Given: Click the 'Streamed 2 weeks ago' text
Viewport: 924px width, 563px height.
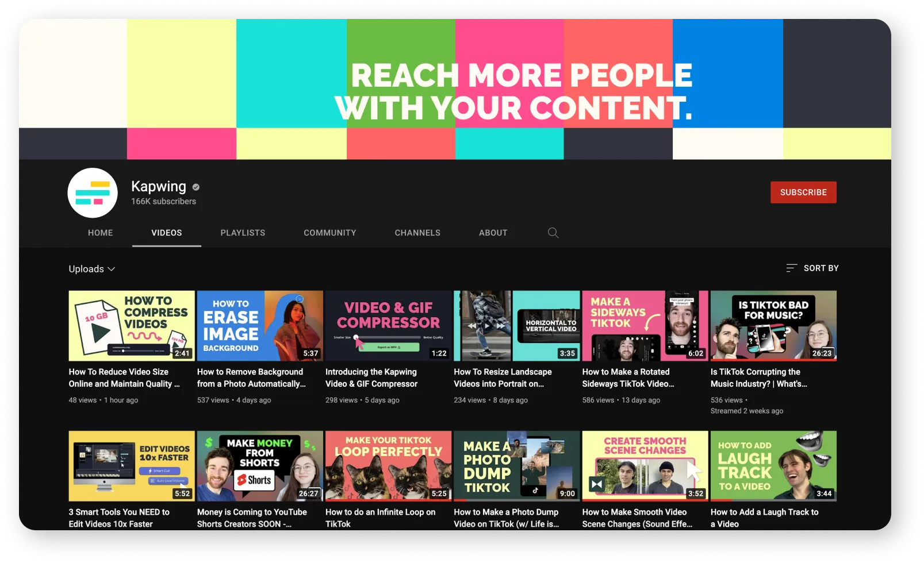Looking at the screenshot, I should 747,411.
